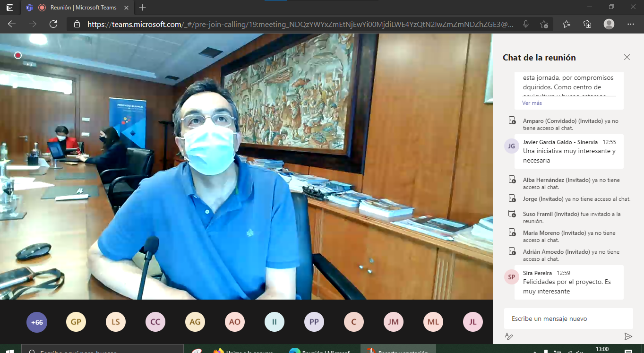Screen dimensions: 644x353
Task: Select the AG participant avatar
Action: point(195,322)
